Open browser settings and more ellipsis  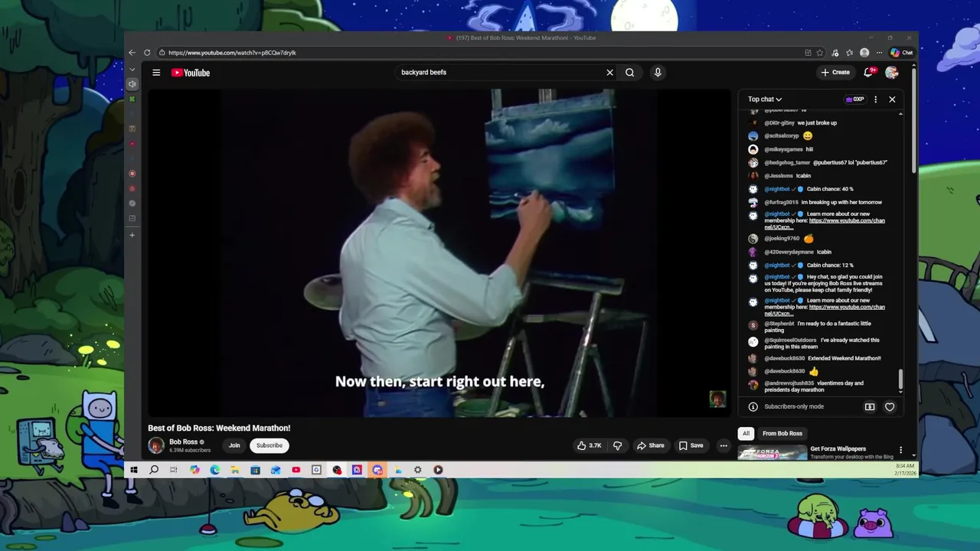tap(879, 53)
